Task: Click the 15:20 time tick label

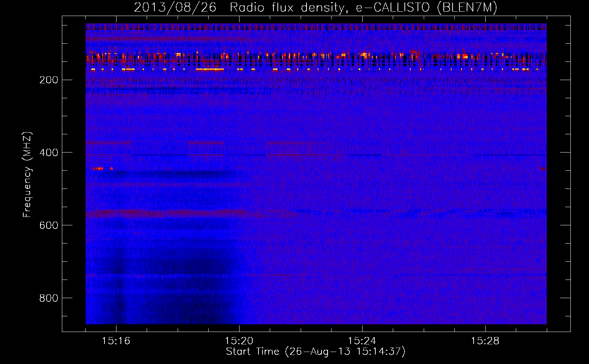Action: coord(239,341)
